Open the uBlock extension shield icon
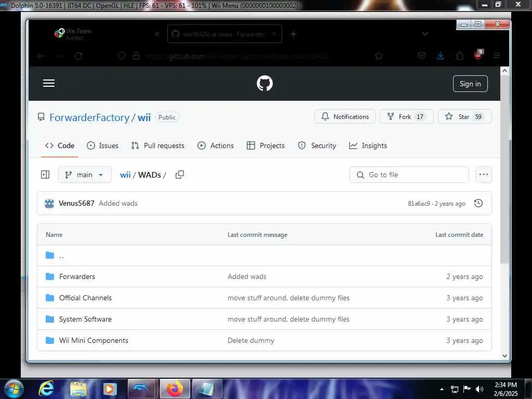 [x=478, y=55]
